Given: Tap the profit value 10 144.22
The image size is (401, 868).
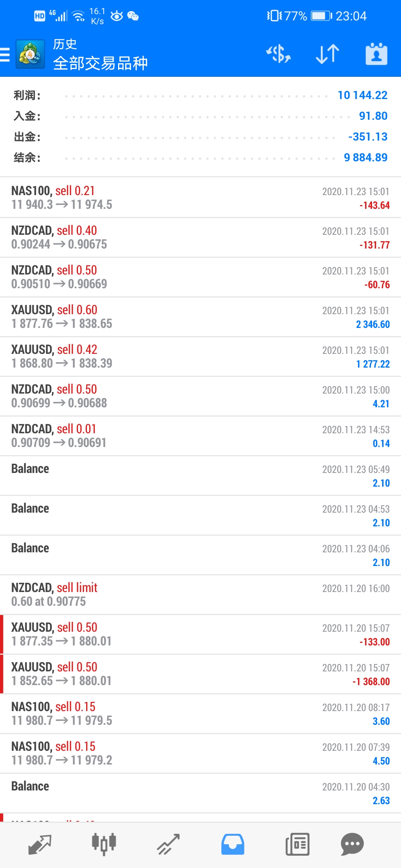Looking at the screenshot, I should pyautogui.click(x=362, y=95).
